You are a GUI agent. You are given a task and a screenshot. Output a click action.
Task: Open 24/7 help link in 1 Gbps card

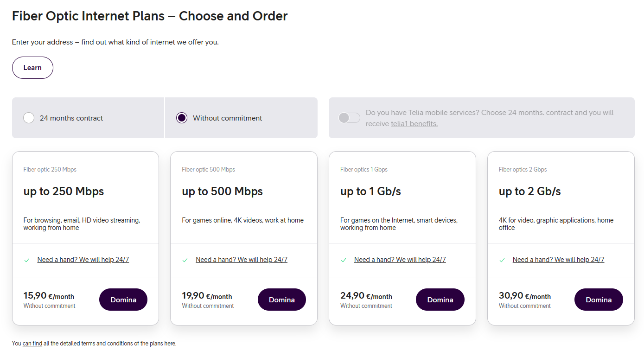coord(400,260)
